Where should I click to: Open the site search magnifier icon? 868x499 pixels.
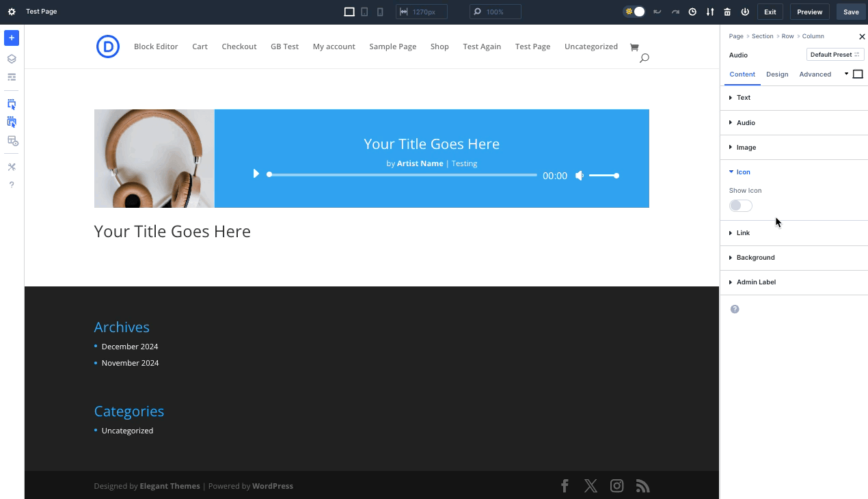coord(644,58)
